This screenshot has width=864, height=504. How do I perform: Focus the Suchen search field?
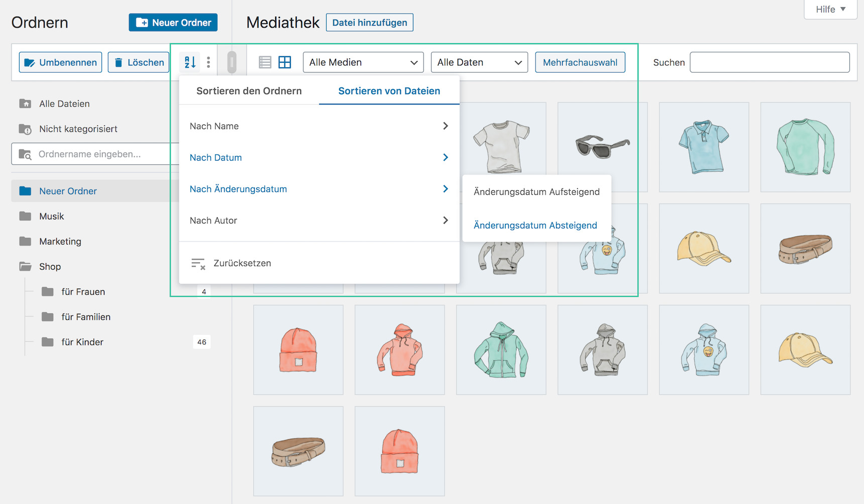click(769, 62)
